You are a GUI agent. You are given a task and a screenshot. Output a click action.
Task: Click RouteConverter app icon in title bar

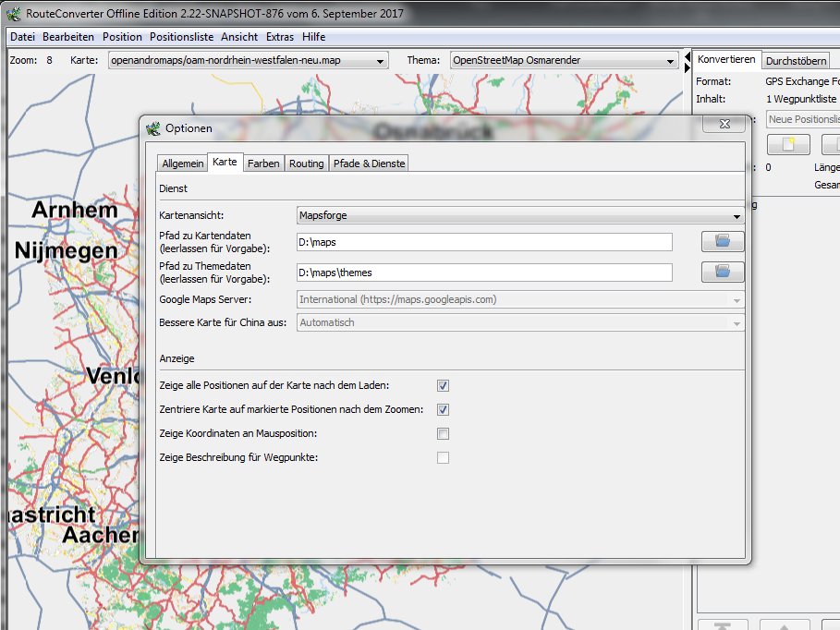pyautogui.click(x=14, y=13)
